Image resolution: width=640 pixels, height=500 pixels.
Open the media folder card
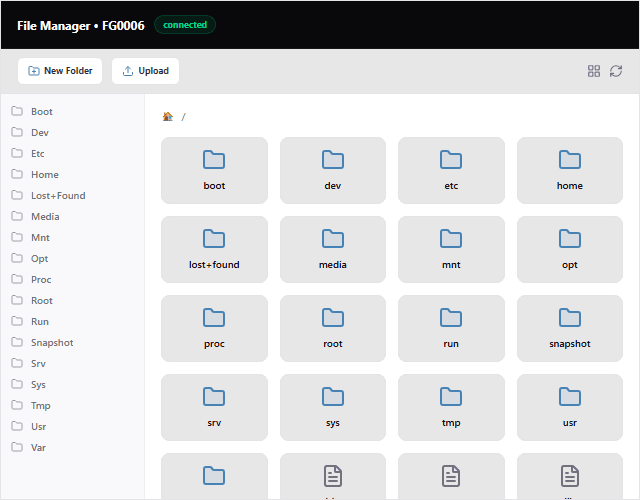pyautogui.click(x=333, y=249)
